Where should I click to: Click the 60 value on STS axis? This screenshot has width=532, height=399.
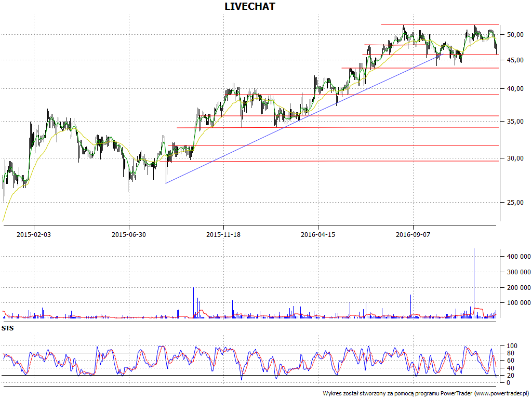[x=510, y=361]
